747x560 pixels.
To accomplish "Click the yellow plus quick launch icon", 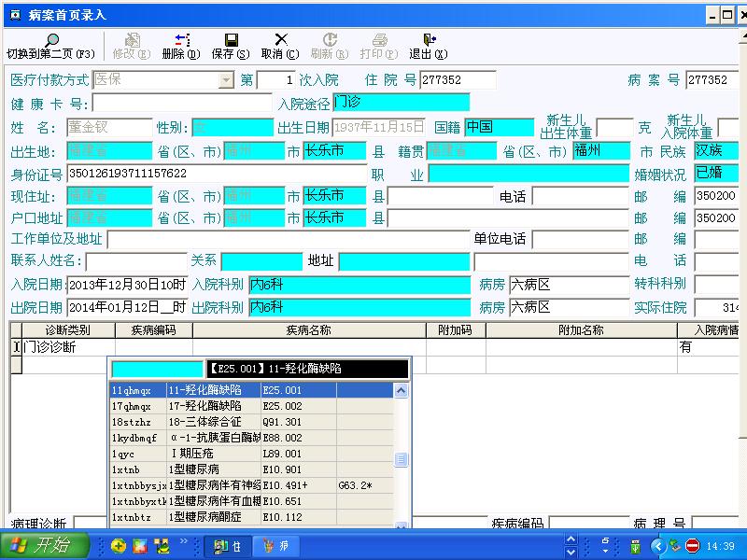I will pos(119,546).
